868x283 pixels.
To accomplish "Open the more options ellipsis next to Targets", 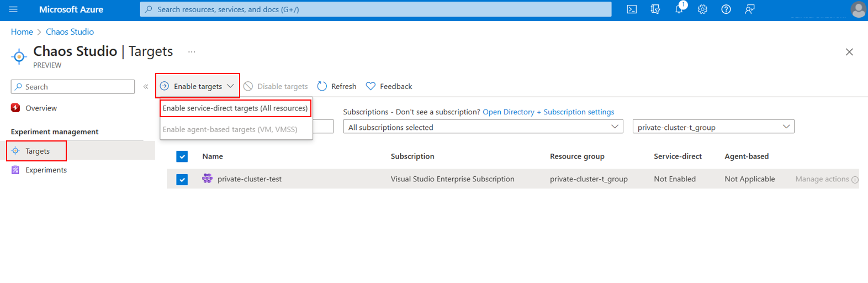I will pos(192,52).
